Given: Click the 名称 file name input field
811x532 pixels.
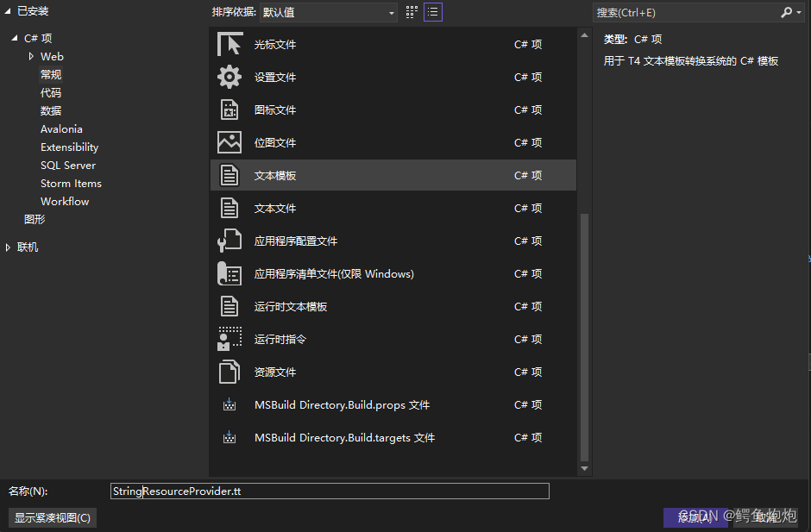Looking at the screenshot, I should coord(330,491).
